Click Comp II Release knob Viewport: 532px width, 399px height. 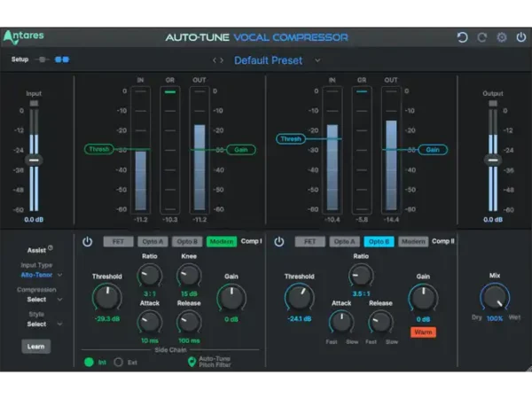pyautogui.click(x=380, y=323)
